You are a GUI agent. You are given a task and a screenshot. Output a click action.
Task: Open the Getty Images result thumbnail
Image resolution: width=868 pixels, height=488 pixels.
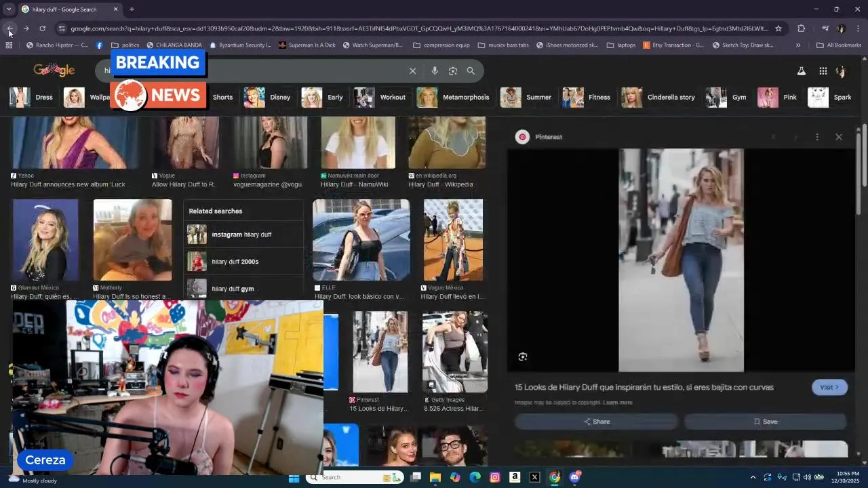[x=454, y=352]
